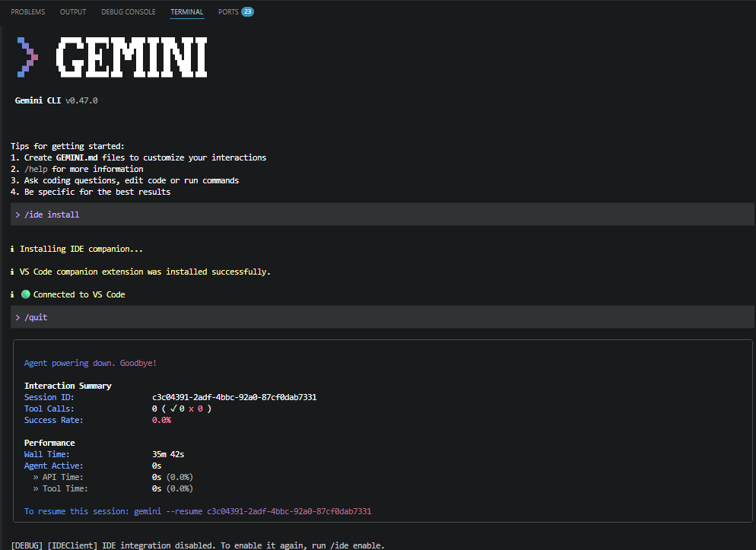Click the green checkmark in Tool Calls
756x550 pixels.
pos(173,409)
